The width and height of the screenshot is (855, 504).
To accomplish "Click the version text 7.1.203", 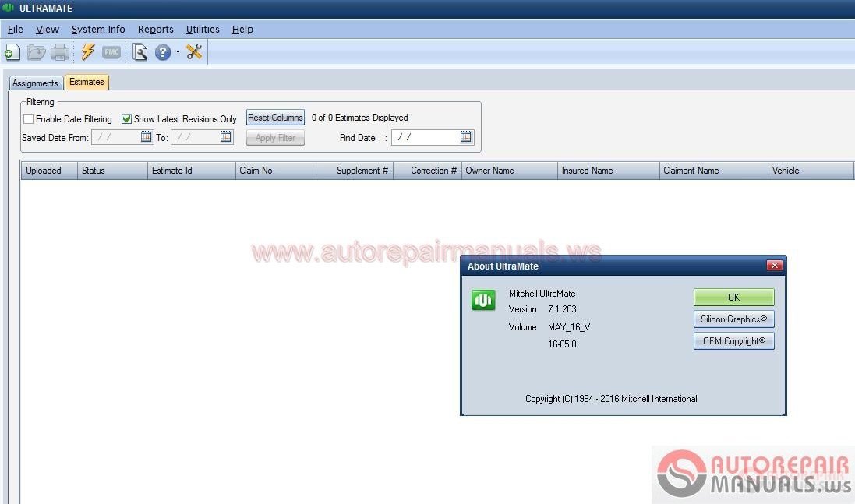I will click(x=562, y=309).
